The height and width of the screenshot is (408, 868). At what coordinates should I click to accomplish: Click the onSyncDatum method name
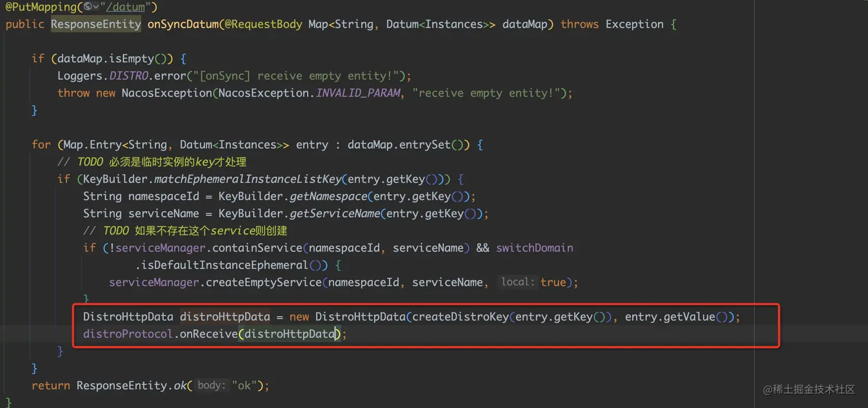coord(183,24)
